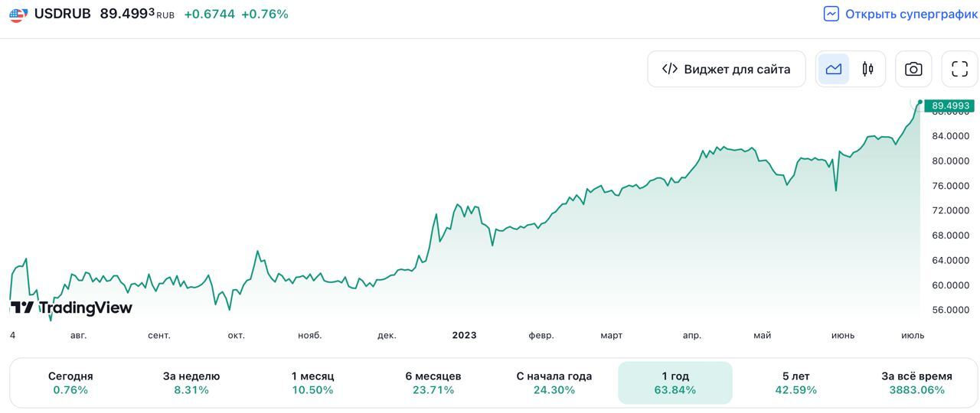Select the '1 год' time range
The height and width of the screenshot is (413, 980).
[675, 382]
